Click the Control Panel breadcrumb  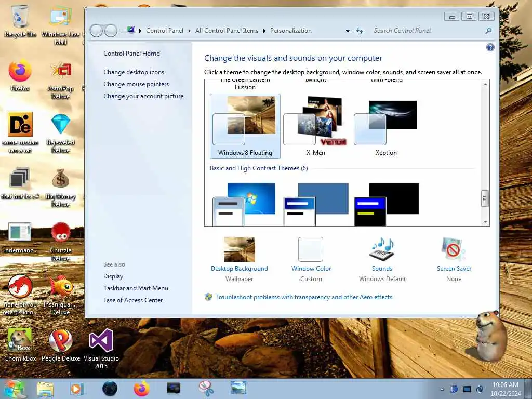pyautogui.click(x=165, y=31)
